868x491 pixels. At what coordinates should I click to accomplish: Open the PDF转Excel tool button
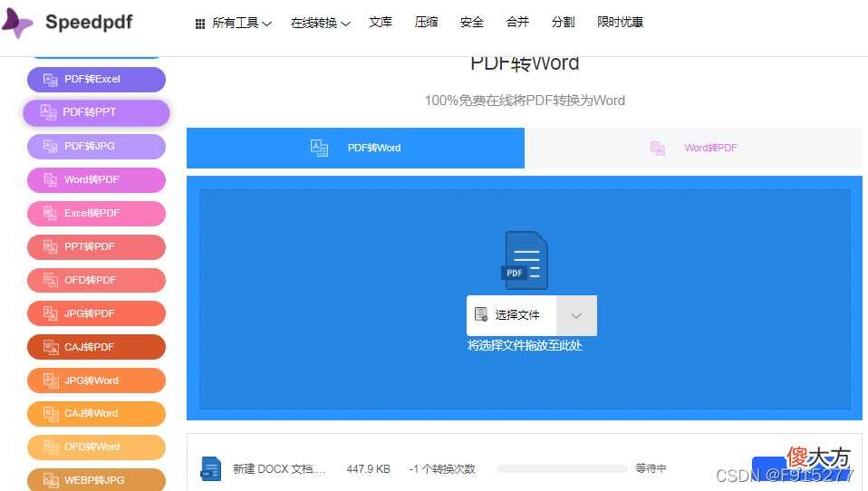pos(96,80)
